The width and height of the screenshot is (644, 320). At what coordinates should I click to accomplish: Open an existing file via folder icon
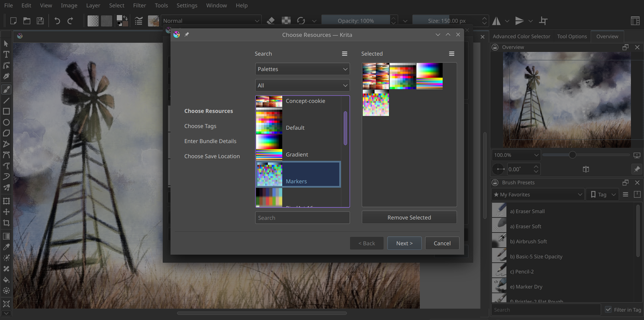click(27, 21)
